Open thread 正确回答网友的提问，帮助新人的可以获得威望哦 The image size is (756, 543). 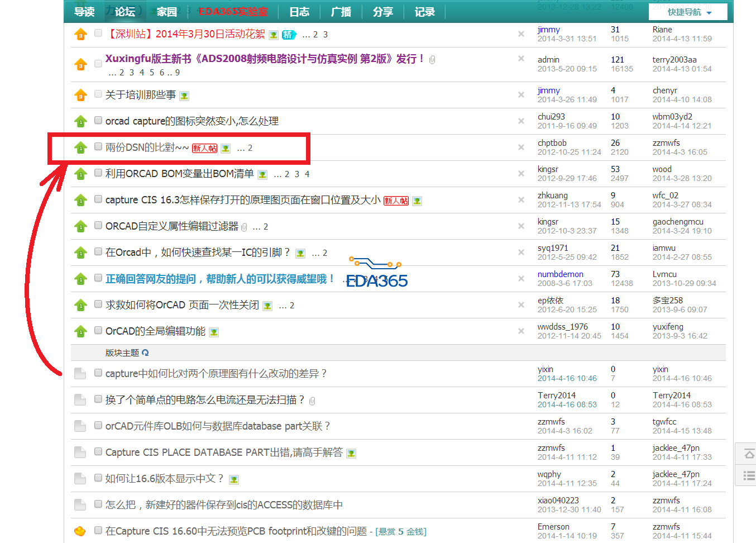tap(221, 279)
